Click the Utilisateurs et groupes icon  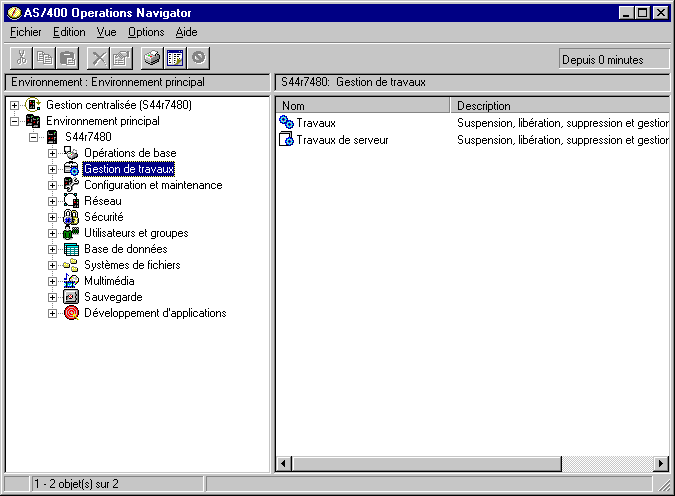71,233
